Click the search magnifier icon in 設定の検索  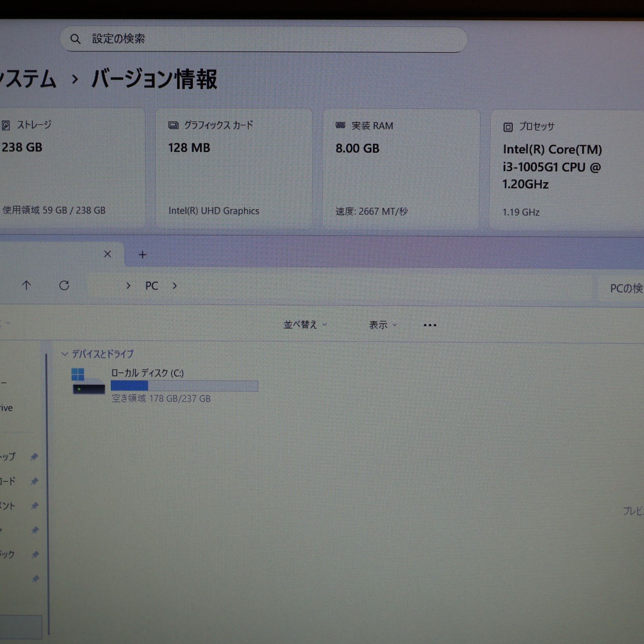pos(76,39)
